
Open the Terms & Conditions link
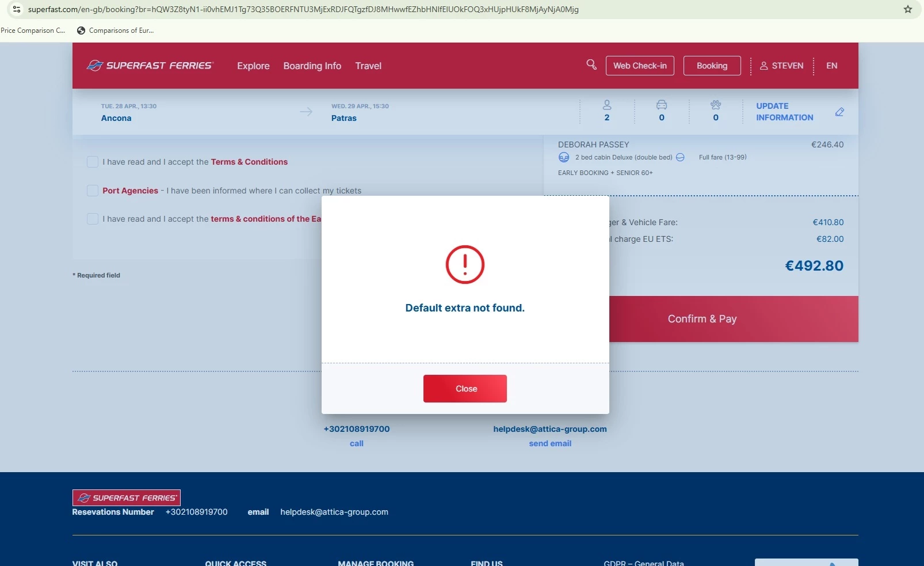point(249,162)
